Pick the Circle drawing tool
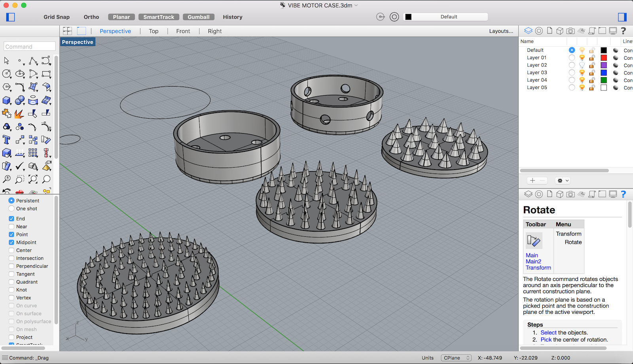 (6, 74)
